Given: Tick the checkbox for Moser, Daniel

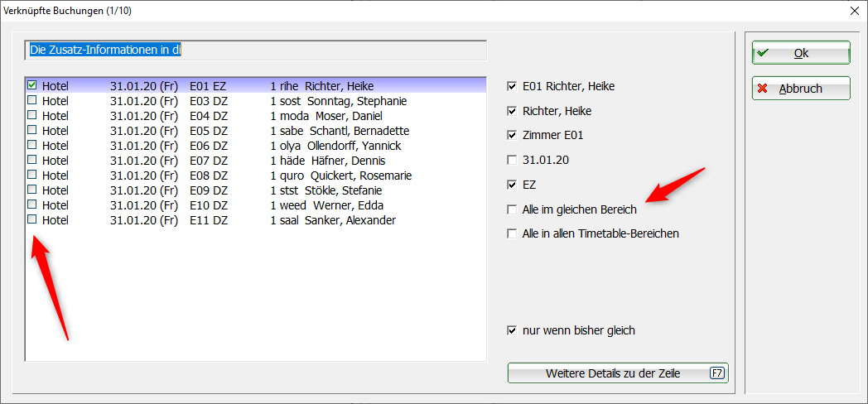Looking at the screenshot, I should (x=32, y=115).
